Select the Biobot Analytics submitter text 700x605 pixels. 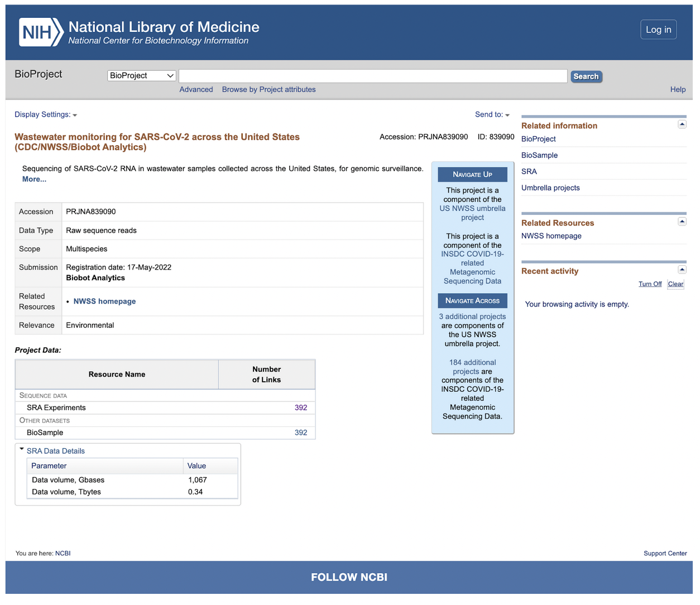95,278
